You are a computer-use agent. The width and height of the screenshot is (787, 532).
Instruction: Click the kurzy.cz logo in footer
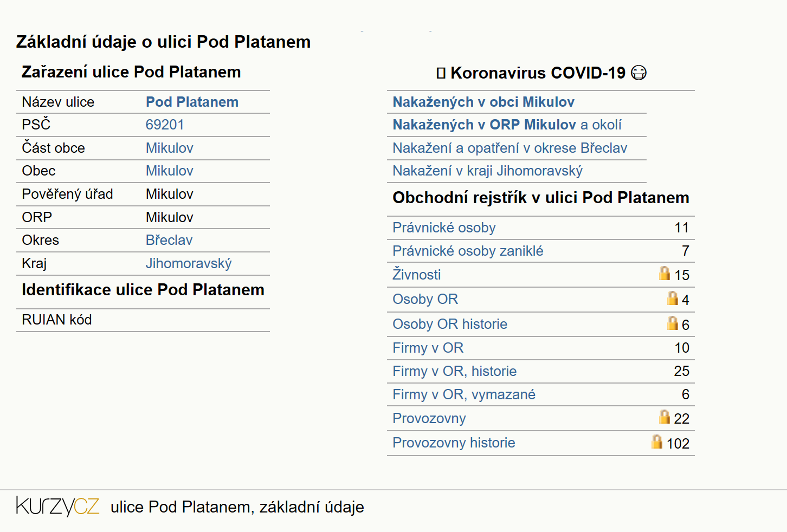57,506
